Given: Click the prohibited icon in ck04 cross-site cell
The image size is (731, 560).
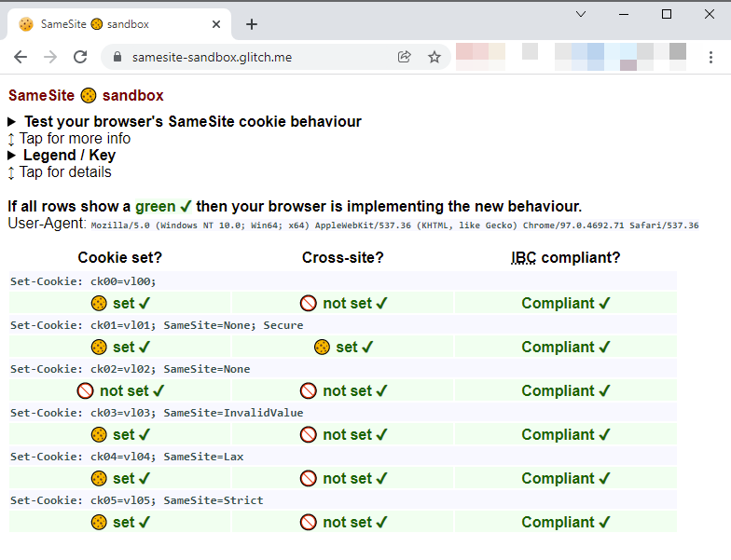Looking at the screenshot, I should (308, 479).
